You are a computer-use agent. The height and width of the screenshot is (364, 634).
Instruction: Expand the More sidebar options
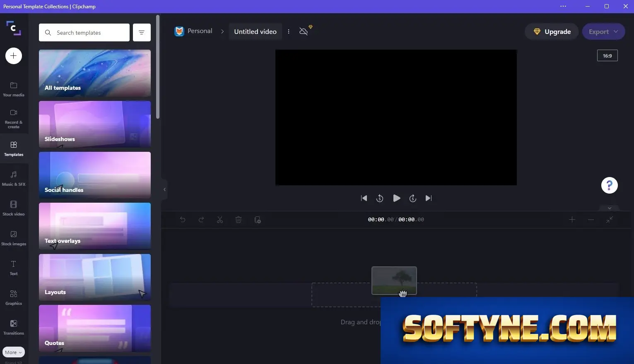[14, 352]
